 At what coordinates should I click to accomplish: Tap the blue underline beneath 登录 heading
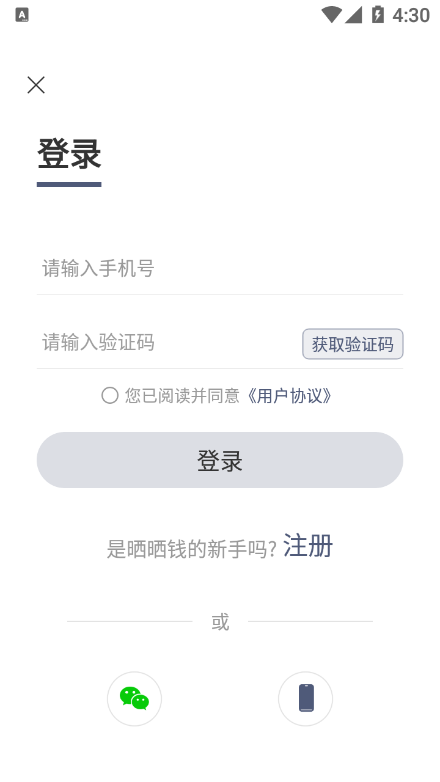[x=69, y=185]
